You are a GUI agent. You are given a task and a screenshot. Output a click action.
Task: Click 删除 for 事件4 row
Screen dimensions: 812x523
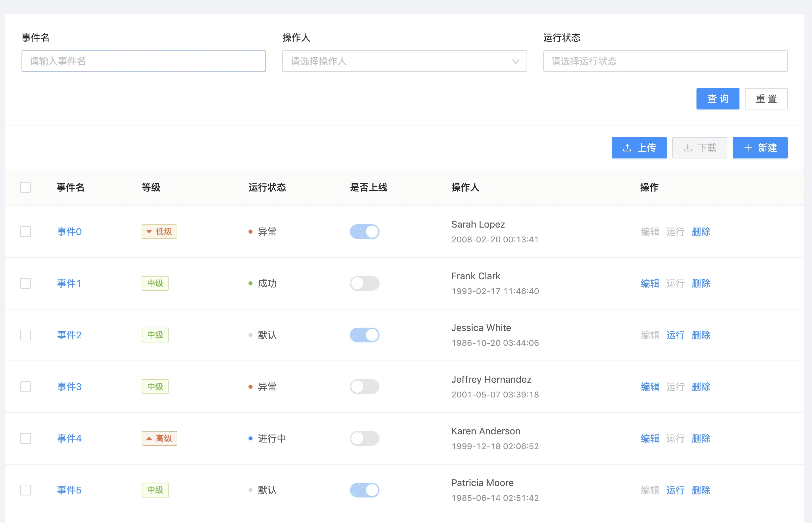point(701,438)
